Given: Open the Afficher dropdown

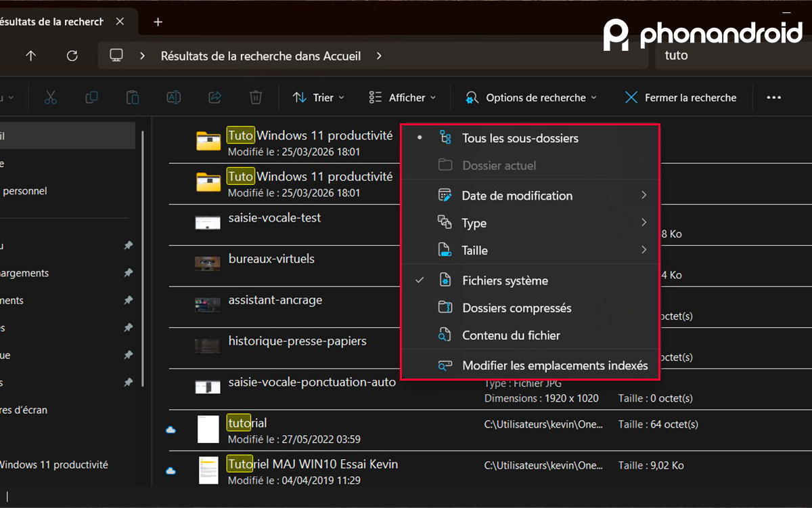Looking at the screenshot, I should point(402,97).
